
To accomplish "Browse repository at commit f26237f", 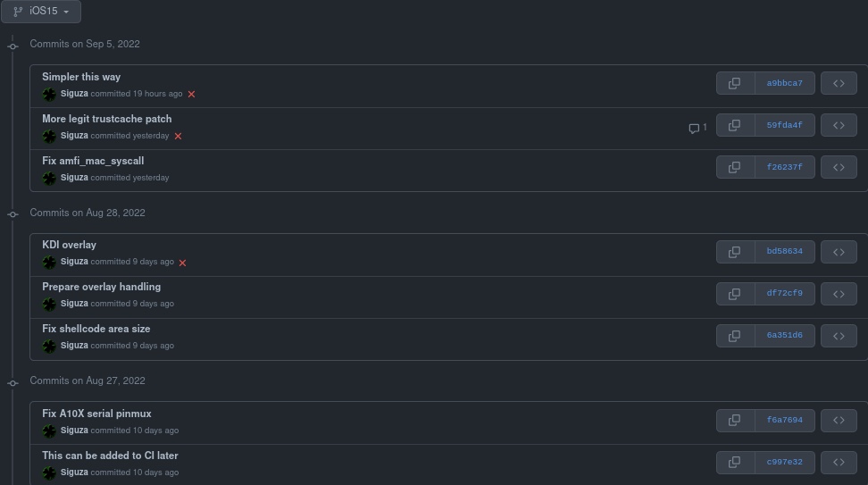I will pos(839,167).
